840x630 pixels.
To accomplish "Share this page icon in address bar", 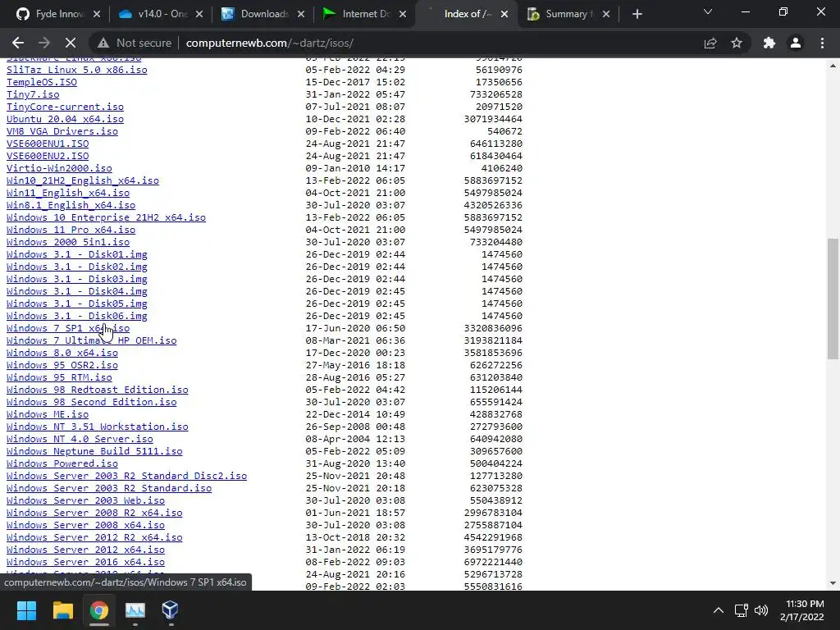I will click(710, 43).
